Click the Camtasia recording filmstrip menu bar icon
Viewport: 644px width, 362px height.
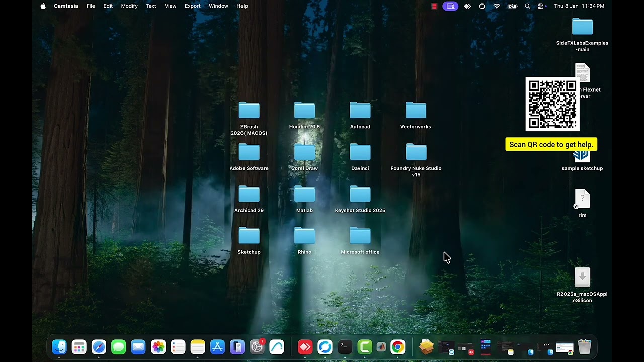click(x=434, y=6)
